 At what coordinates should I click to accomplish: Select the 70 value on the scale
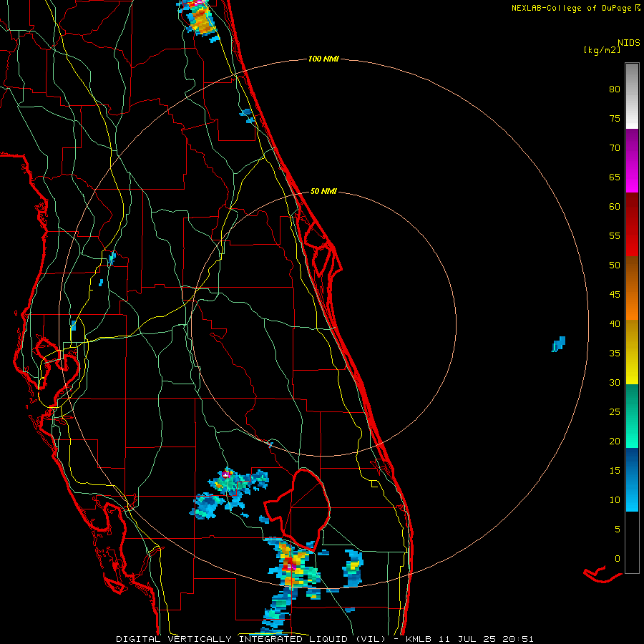(x=615, y=148)
